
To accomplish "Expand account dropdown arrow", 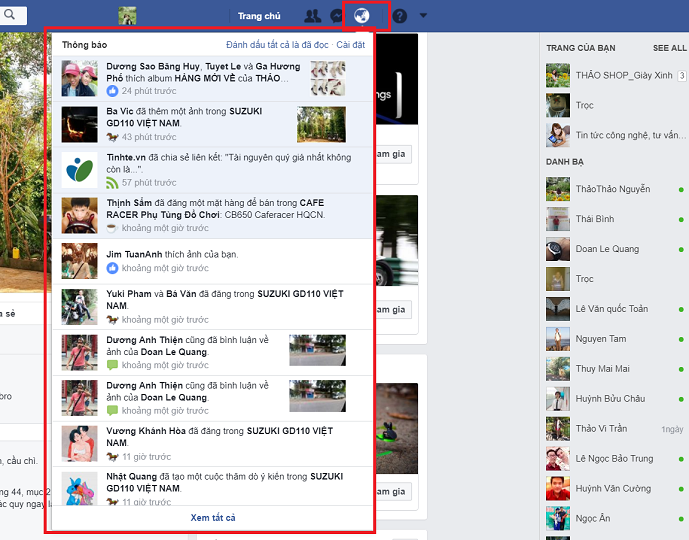I will (423, 15).
